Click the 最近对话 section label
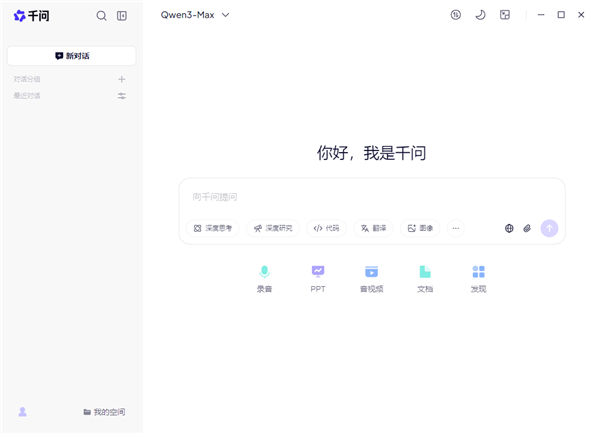This screenshot has width=600, height=434. coord(27,96)
